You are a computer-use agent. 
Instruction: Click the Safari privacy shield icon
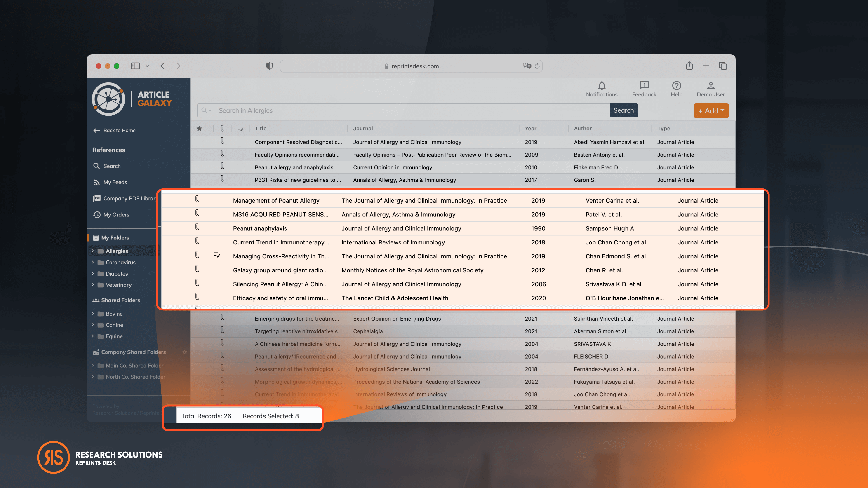coord(269,66)
